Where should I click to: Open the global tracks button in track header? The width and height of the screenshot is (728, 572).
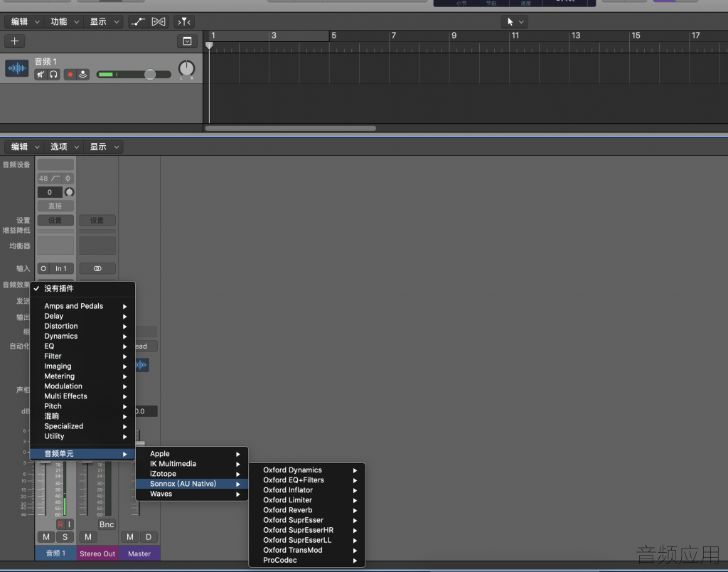click(x=187, y=41)
